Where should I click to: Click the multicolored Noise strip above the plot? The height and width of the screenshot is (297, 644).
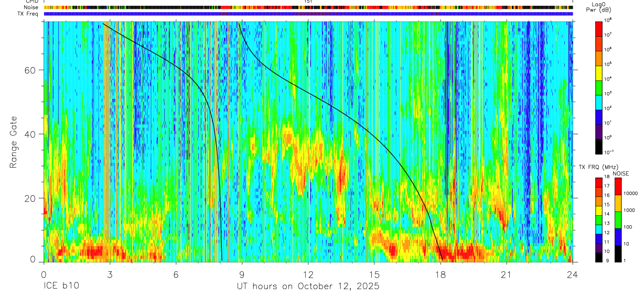[308, 8]
